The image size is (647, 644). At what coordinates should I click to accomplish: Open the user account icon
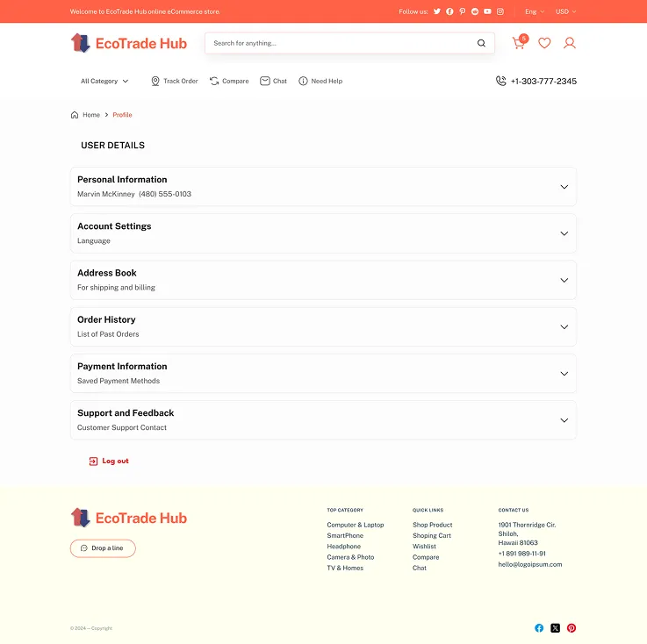click(x=570, y=43)
